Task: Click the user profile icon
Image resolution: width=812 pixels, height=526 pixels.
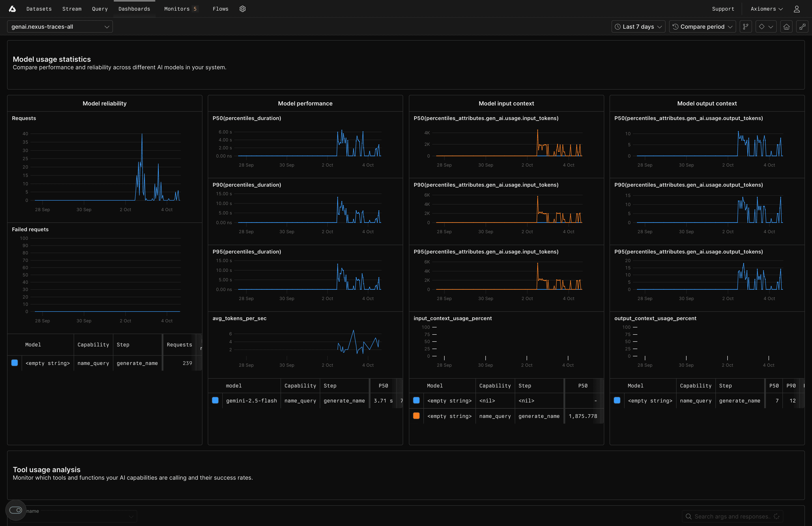Action: click(x=796, y=9)
